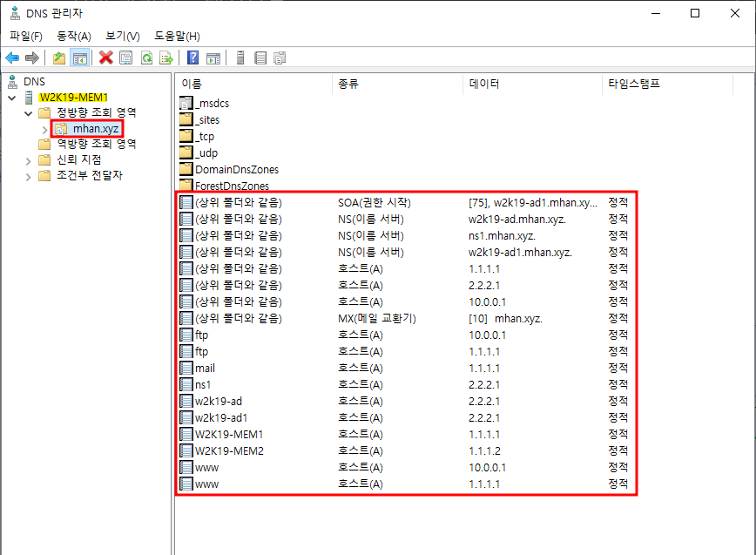Sort by the 타임스탬프 column header
Screen dimensions: 756x555
[668, 84]
